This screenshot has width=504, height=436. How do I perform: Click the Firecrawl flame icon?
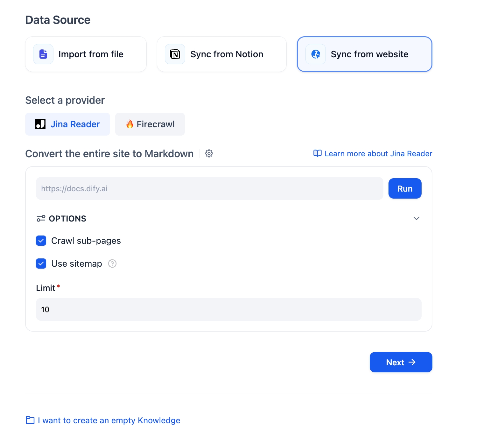129,124
